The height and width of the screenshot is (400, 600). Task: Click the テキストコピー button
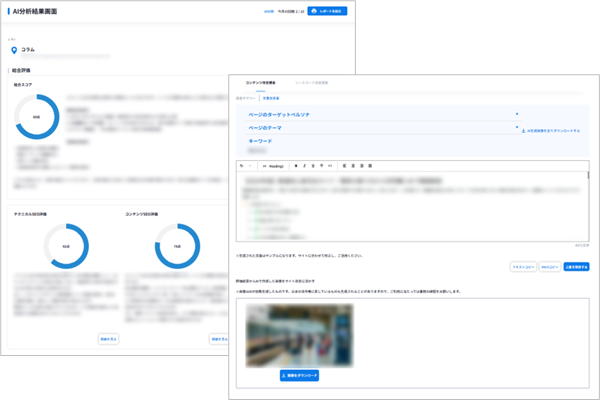click(522, 267)
